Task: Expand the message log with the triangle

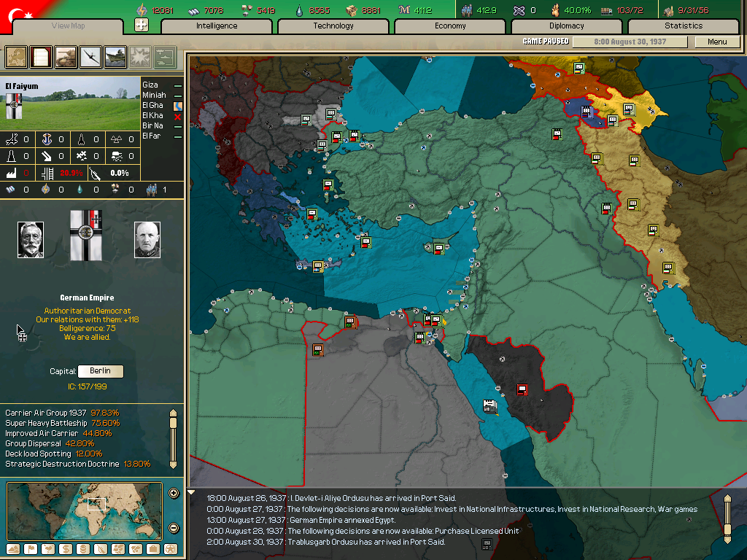Action: (193, 492)
